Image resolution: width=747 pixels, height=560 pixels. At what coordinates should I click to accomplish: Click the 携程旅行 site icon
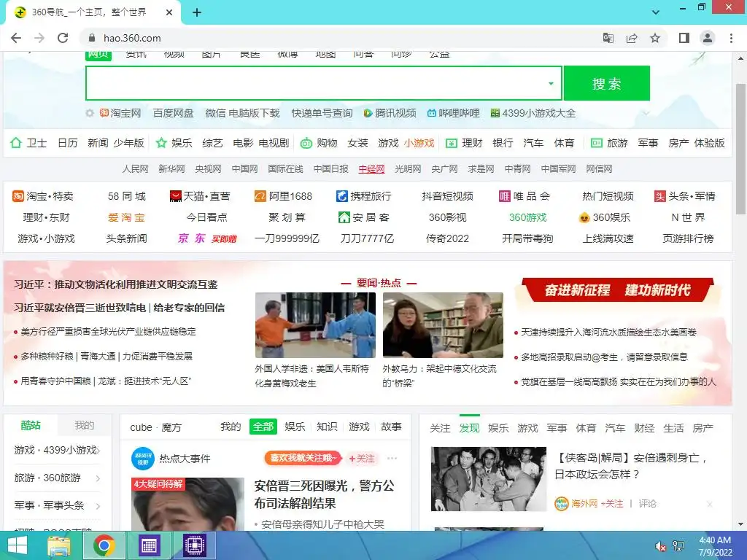click(x=341, y=196)
